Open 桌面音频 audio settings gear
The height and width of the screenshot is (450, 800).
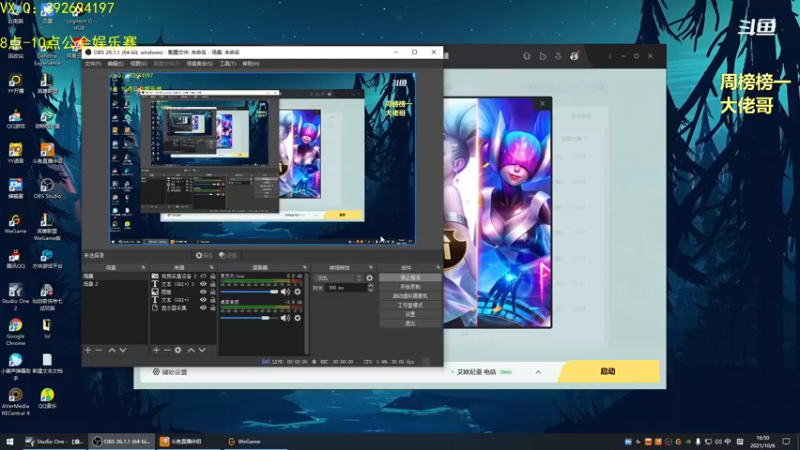coord(297,318)
